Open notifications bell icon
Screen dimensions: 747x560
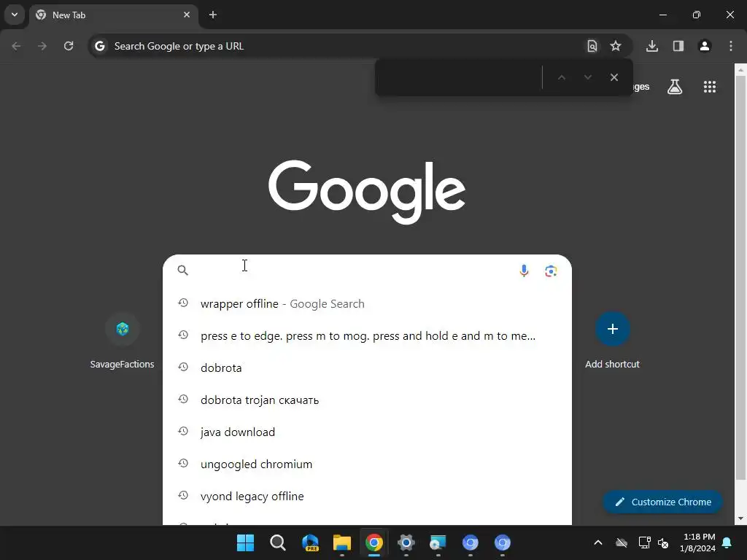727,542
